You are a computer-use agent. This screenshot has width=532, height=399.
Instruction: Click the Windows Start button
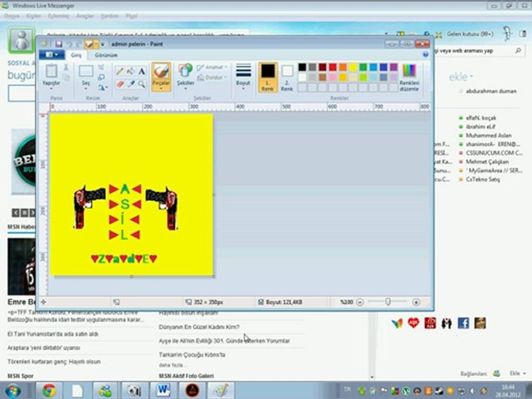click(13, 391)
